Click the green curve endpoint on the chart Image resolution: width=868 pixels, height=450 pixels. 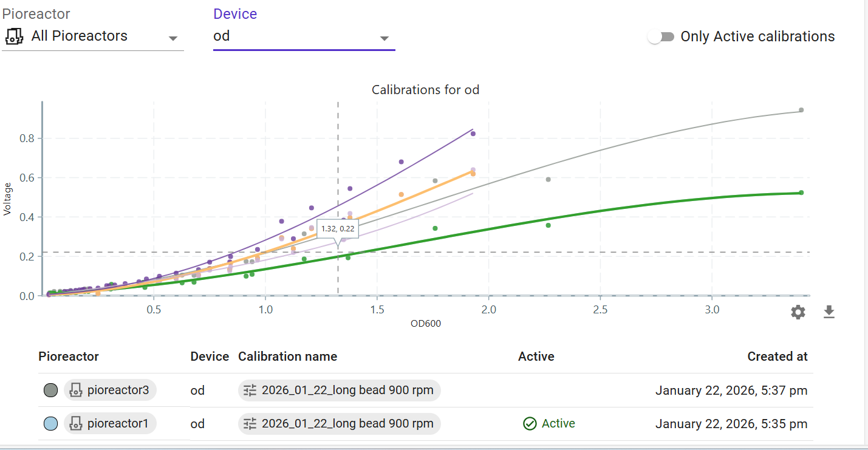[x=801, y=193]
